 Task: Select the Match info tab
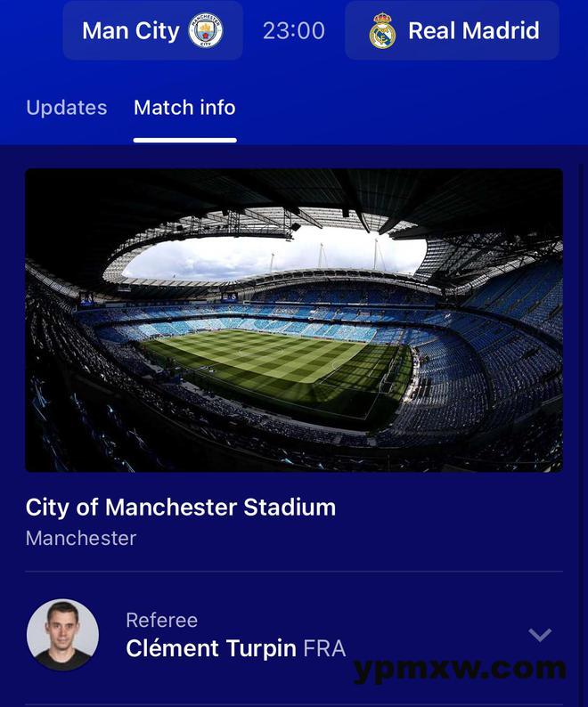(184, 108)
